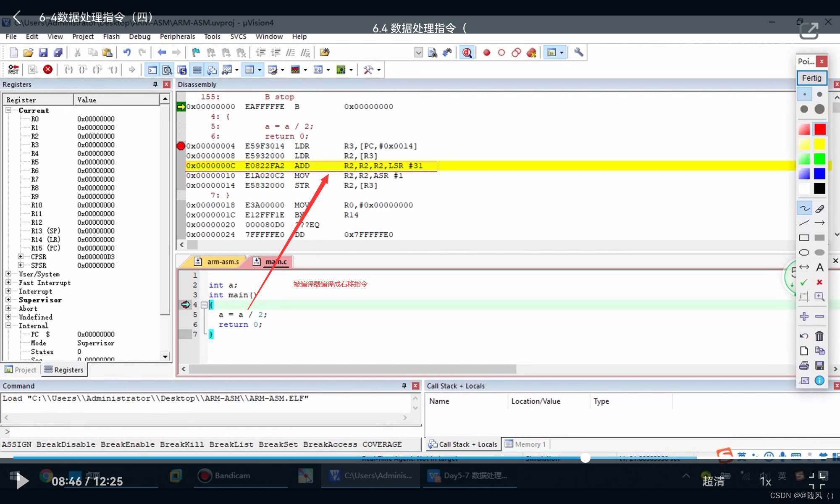Pick the blue color swatch

tap(819, 173)
